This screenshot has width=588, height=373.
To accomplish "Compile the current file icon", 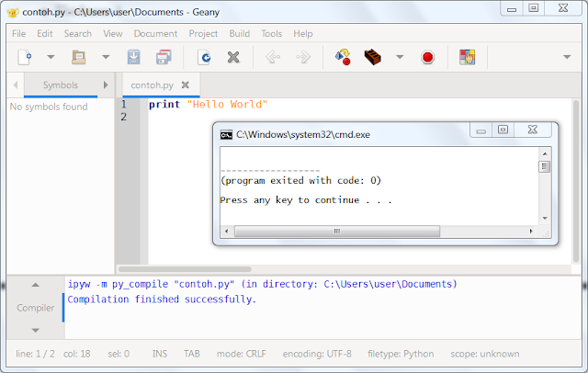I will [343, 57].
